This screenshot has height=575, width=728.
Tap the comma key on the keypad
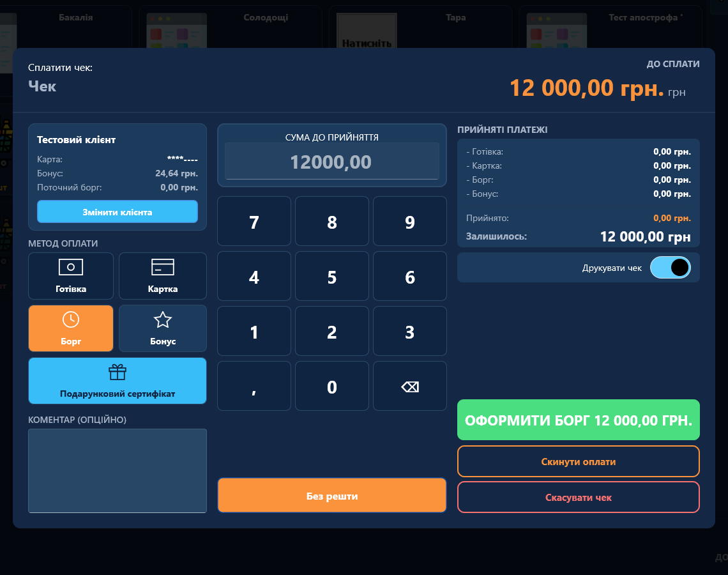pyautogui.click(x=254, y=387)
